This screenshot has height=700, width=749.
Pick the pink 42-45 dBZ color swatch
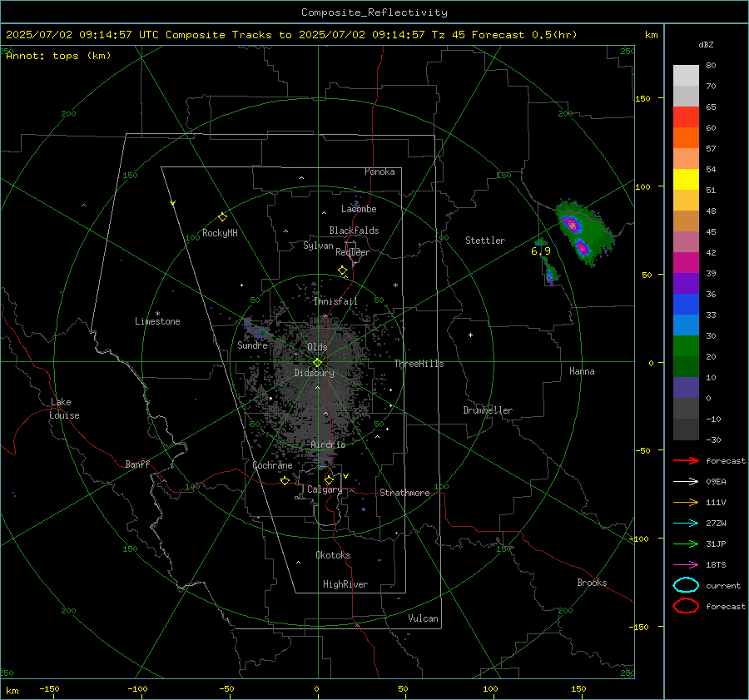coord(686,241)
